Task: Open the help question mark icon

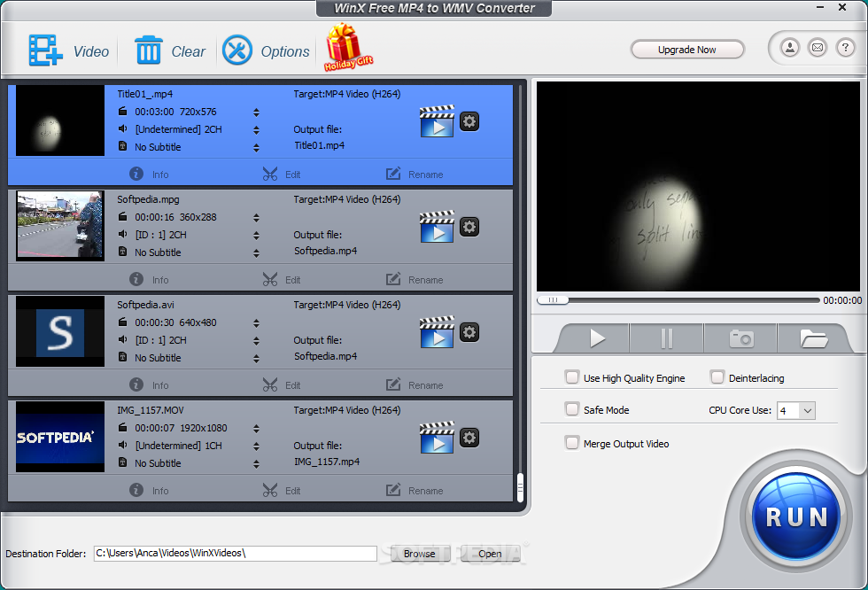Action: pos(845,48)
